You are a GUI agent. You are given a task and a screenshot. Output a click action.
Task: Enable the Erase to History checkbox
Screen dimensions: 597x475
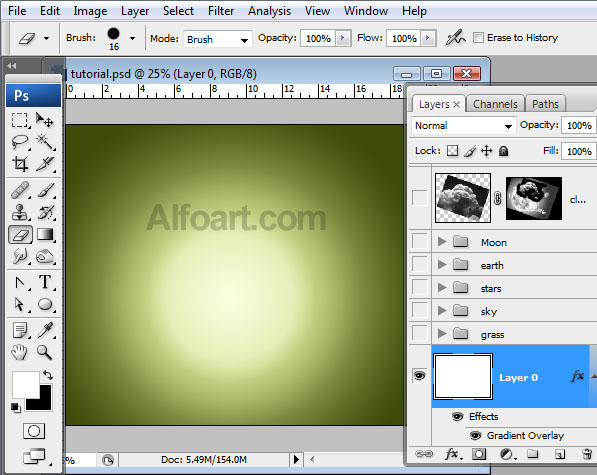pos(478,38)
